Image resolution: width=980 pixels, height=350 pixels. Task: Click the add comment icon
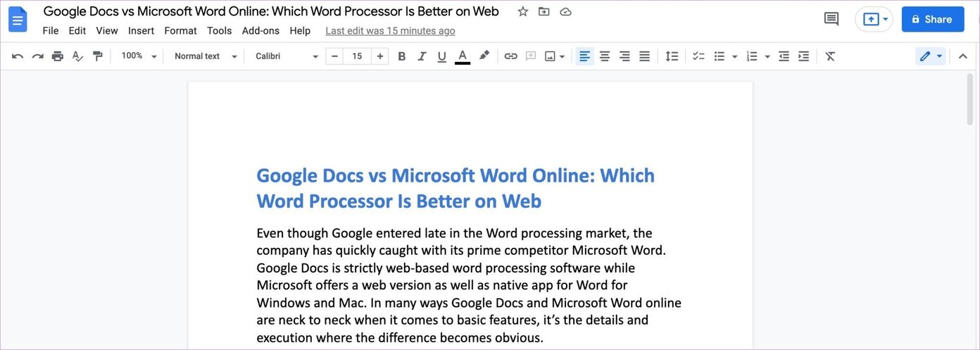[531, 56]
